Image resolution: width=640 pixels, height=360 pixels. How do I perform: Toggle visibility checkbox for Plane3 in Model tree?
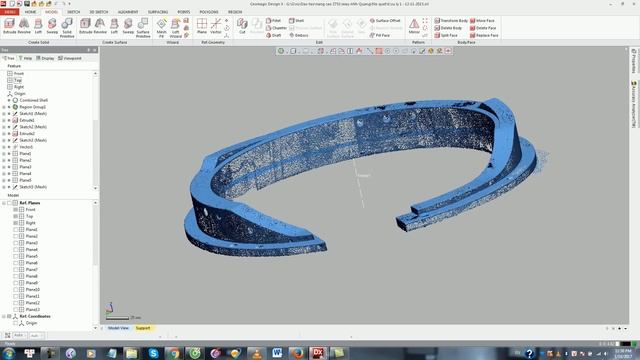(16, 243)
